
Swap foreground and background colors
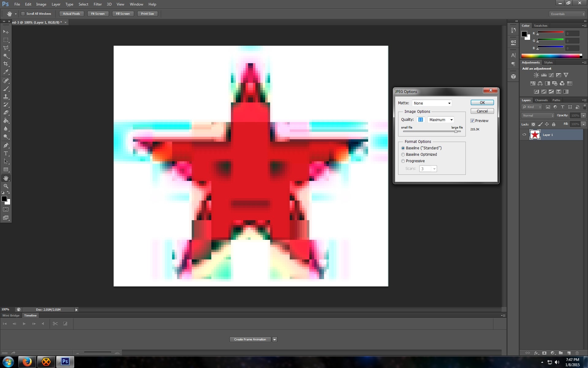click(8, 193)
